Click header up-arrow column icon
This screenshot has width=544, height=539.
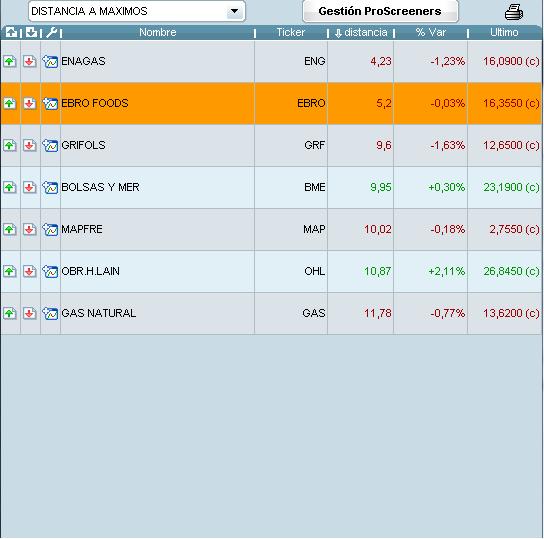point(11,33)
